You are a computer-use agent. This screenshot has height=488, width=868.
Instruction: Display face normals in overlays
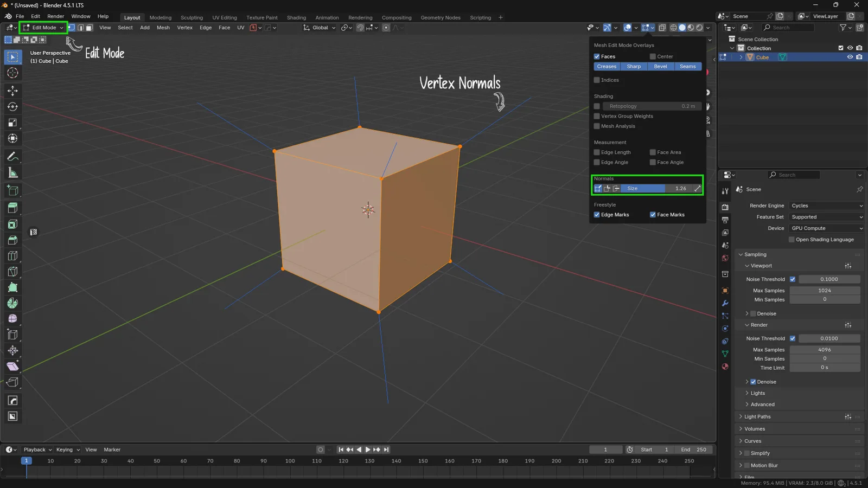pos(616,189)
